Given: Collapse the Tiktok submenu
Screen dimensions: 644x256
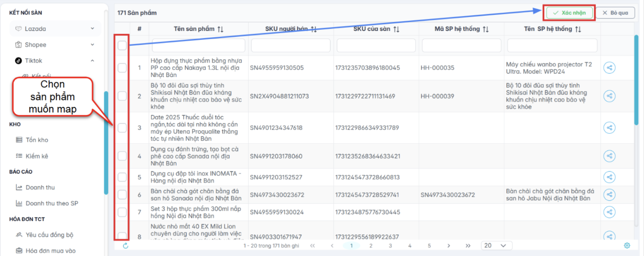Looking at the screenshot, I should pyautogui.click(x=92, y=61).
